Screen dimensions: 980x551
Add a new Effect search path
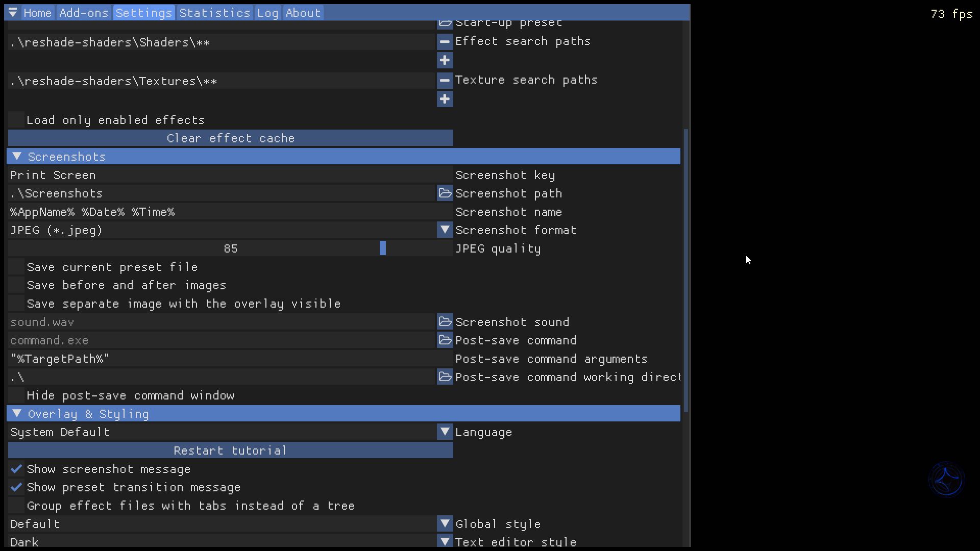[445, 60]
